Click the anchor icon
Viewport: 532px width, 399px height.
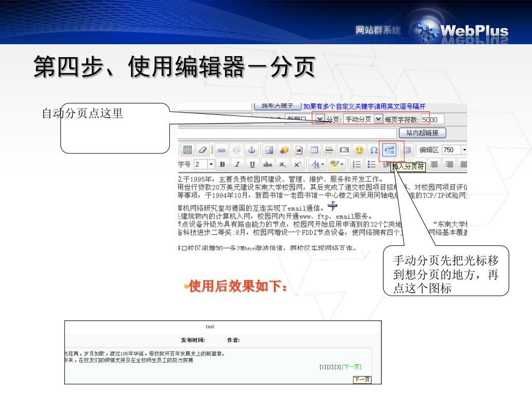[251, 150]
